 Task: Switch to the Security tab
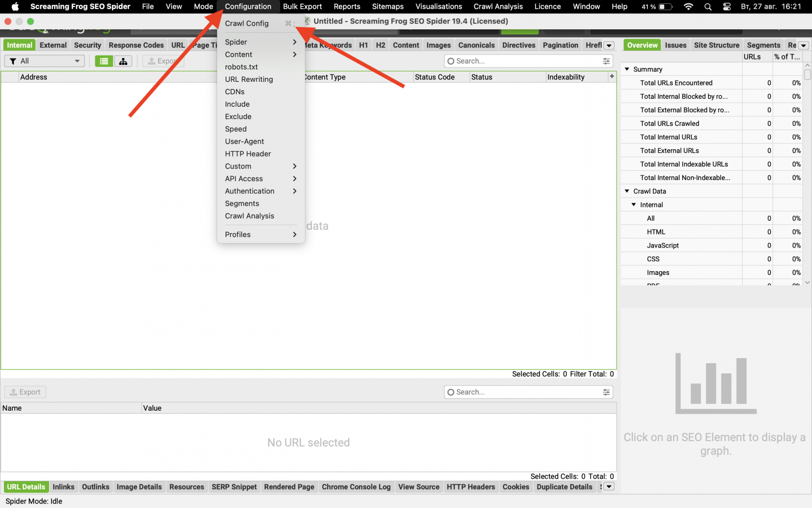(87, 45)
